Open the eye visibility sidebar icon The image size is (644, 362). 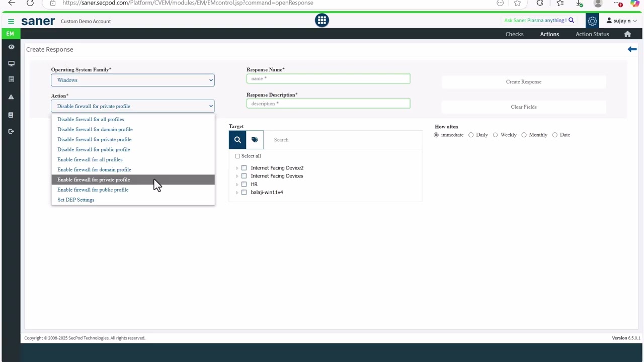pos(11,47)
